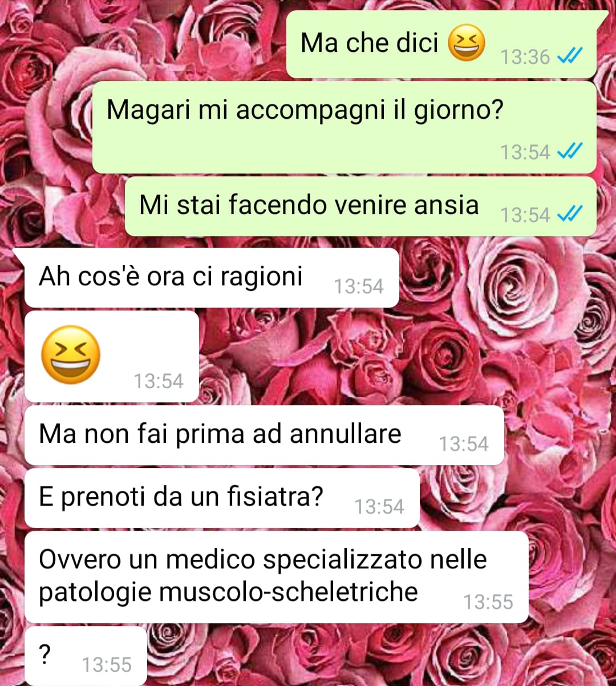
Task: Select "Ma non fai prima ad annullare" message
Action: point(264,435)
